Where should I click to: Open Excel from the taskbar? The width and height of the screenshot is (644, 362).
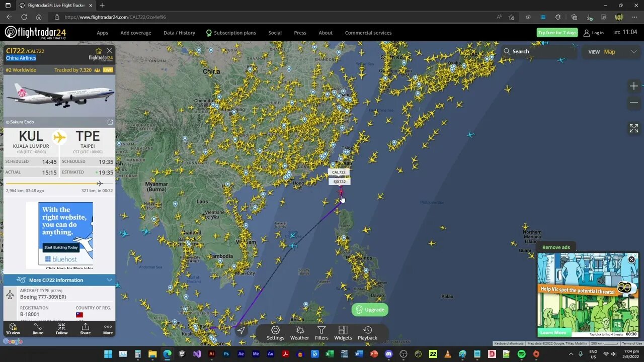(x=330, y=354)
